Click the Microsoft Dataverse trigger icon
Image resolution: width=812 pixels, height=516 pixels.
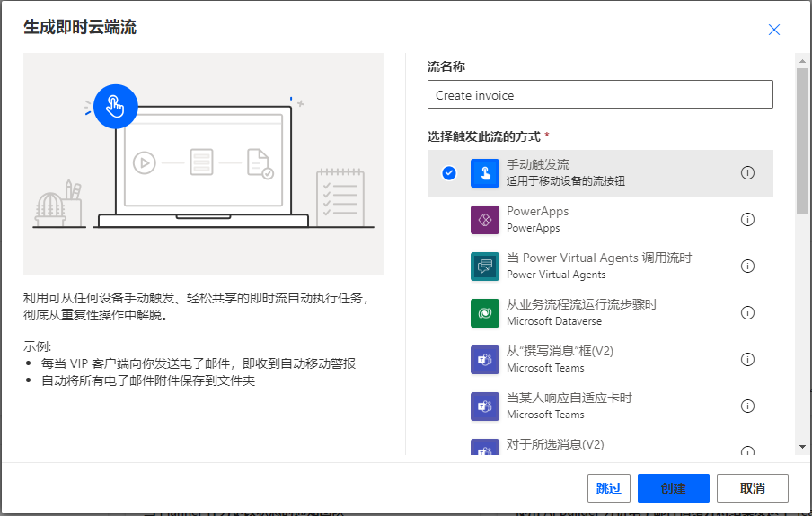(485, 312)
